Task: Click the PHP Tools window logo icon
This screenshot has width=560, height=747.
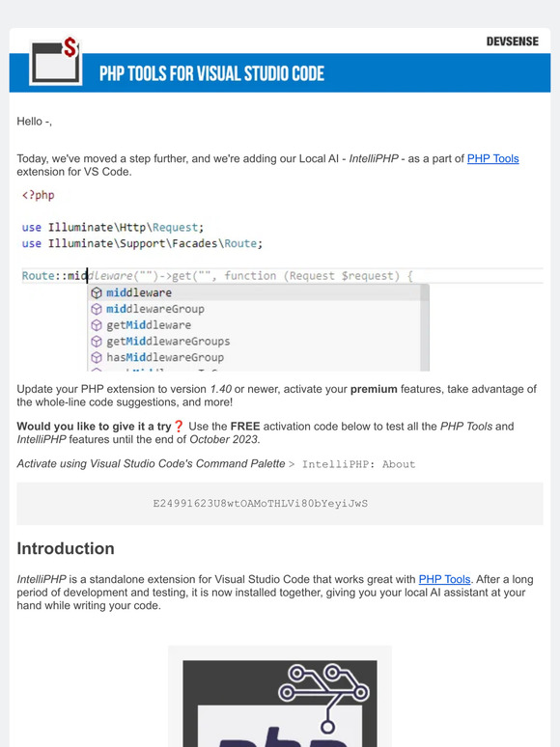Action: (55, 62)
